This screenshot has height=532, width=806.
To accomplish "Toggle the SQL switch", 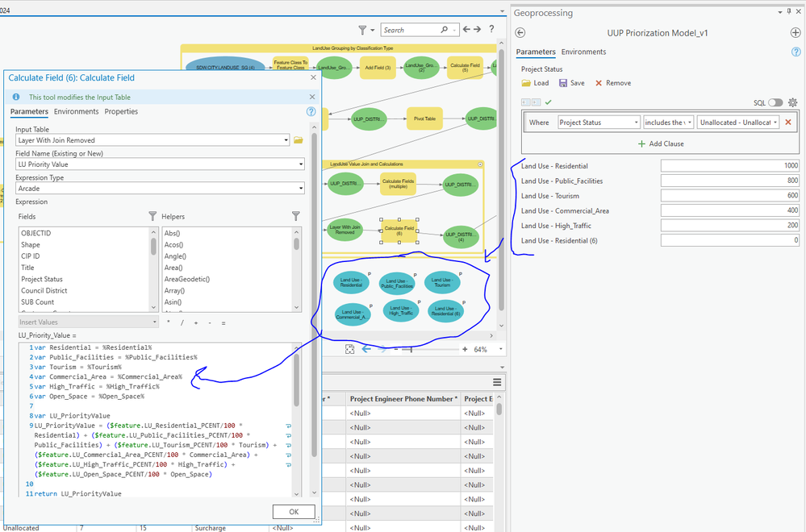I will coord(775,102).
